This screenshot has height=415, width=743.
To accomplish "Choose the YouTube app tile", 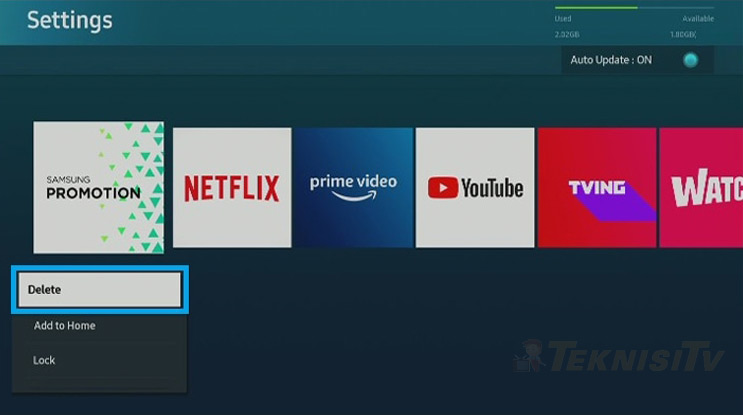I will click(x=475, y=188).
